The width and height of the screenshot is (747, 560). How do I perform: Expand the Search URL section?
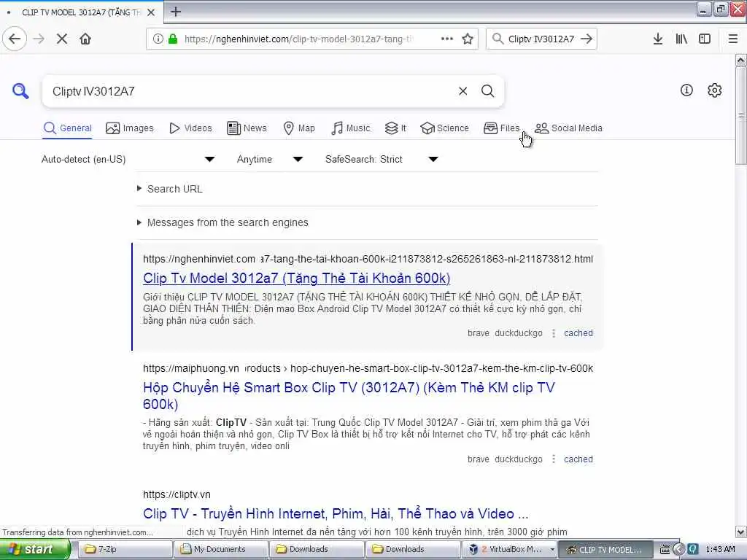coord(170,189)
